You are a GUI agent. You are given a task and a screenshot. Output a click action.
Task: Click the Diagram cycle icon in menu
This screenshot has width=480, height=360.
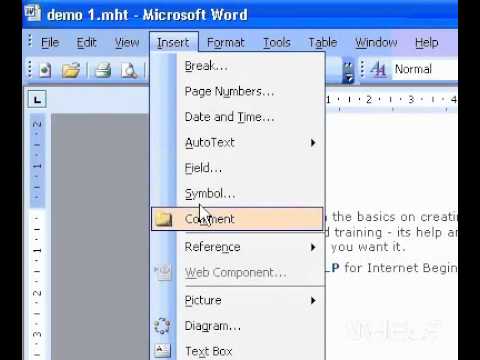pyautogui.click(x=162, y=326)
